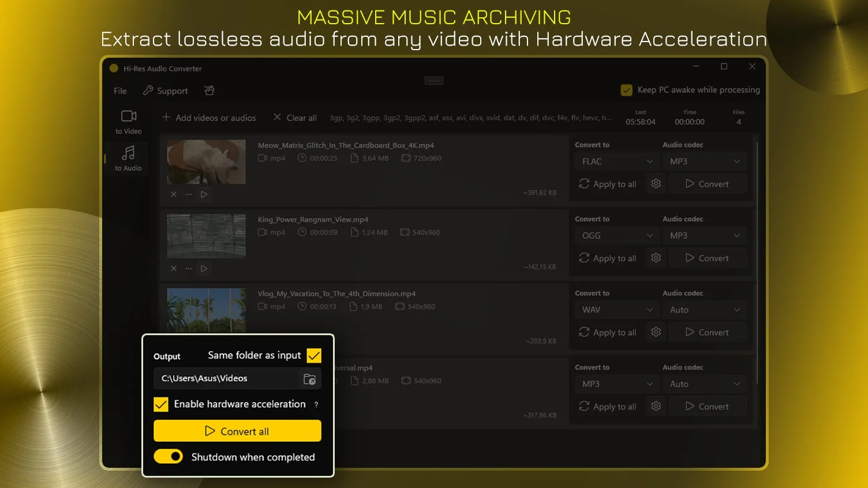Click the Last time value 05:58:04
The image size is (868, 488).
pos(641,122)
